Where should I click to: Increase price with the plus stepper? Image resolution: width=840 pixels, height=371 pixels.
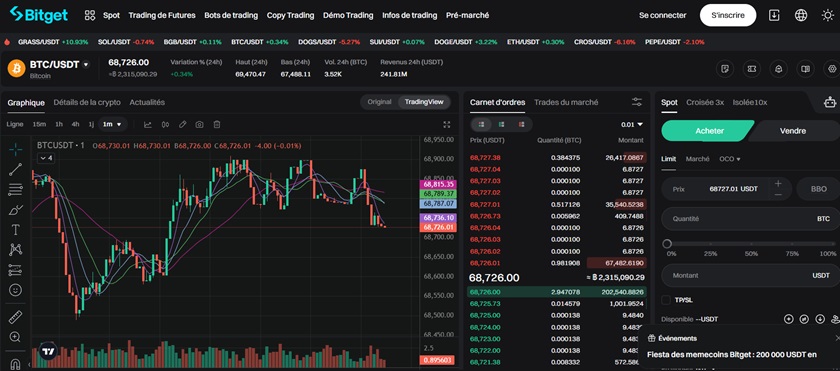[x=778, y=184]
